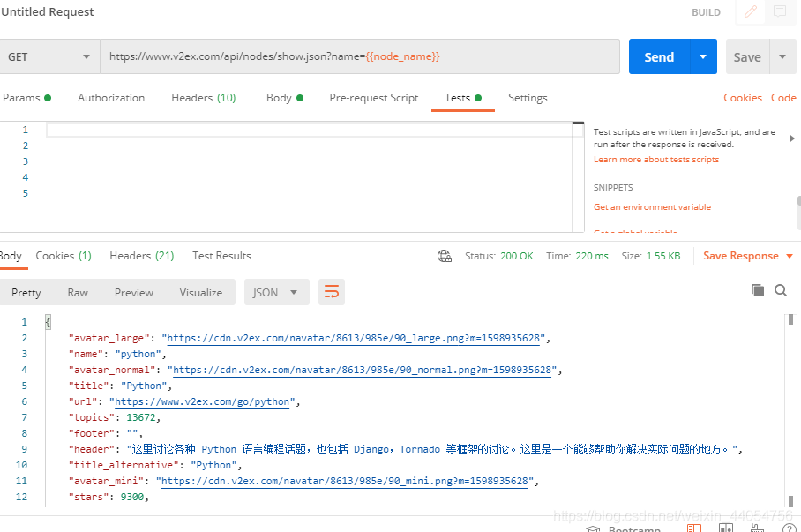This screenshot has height=532, width=801.
Task: Select the Raw view
Action: point(78,292)
